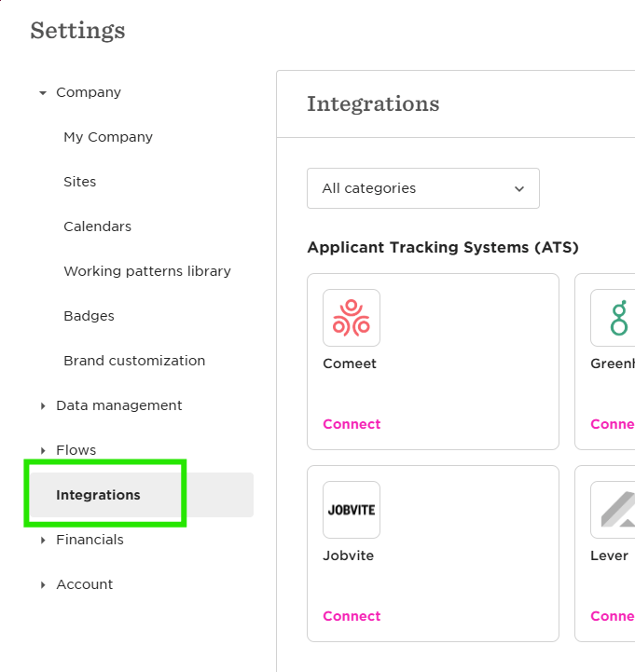Click the Integrations page heading
Image resolution: width=635 pixels, height=672 pixels.
click(373, 104)
